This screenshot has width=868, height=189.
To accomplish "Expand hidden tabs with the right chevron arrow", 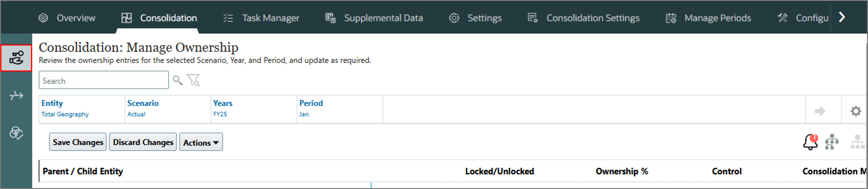I will (x=842, y=17).
